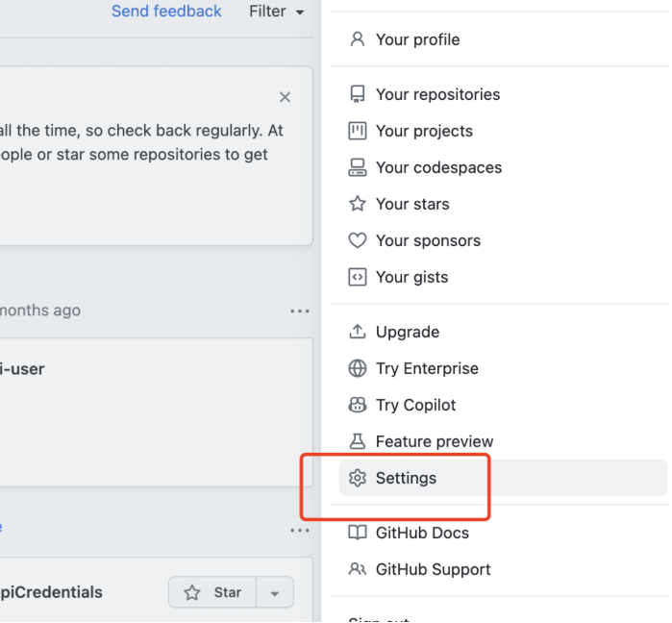Click the project board icon beside Your projects
This screenshot has width=672, height=623.
358,131
